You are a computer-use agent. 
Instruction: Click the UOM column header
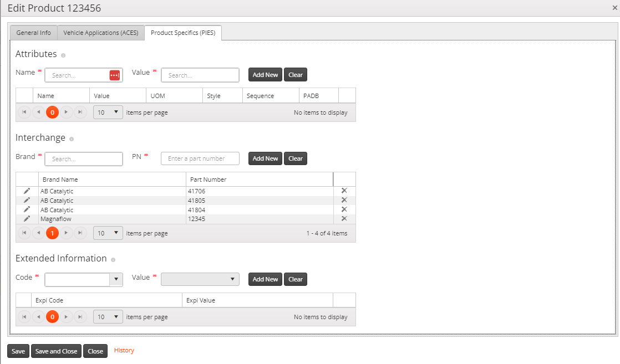pos(174,96)
